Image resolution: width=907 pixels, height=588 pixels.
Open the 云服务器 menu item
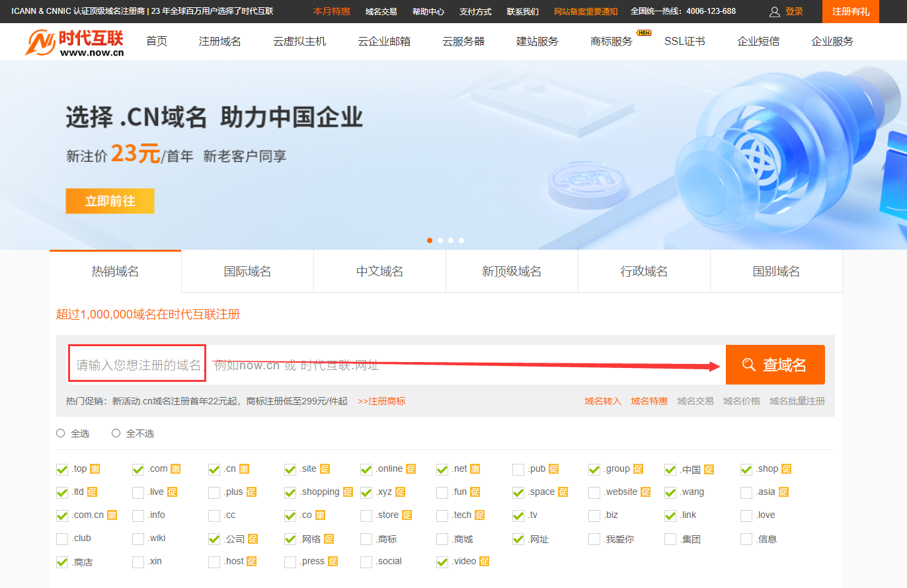tap(463, 41)
